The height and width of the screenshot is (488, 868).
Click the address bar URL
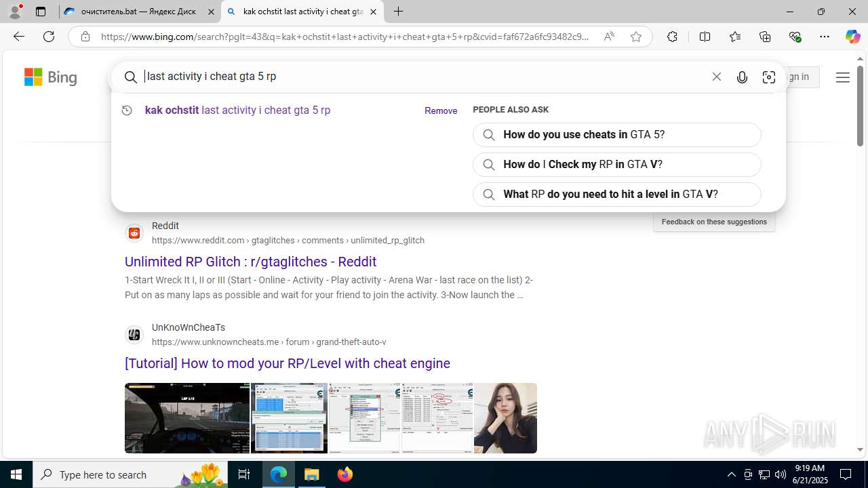[x=344, y=37]
